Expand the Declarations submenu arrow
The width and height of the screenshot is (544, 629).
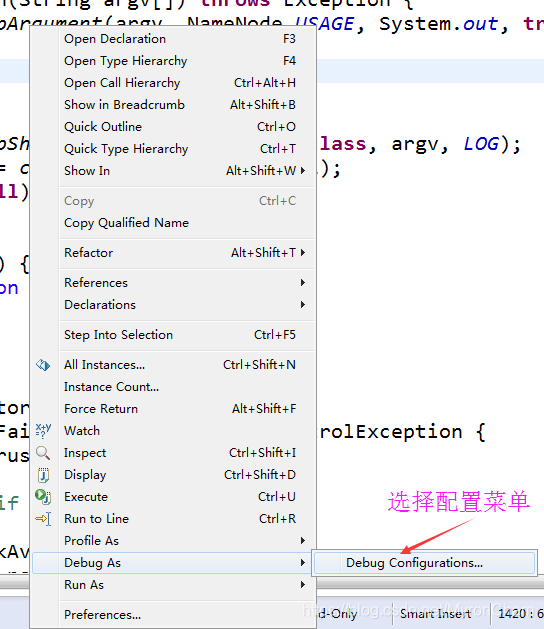click(x=303, y=305)
